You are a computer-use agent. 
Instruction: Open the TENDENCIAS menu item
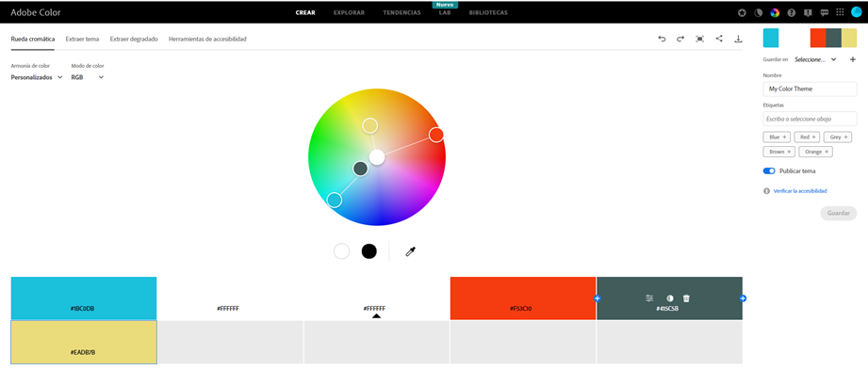(401, 13)
